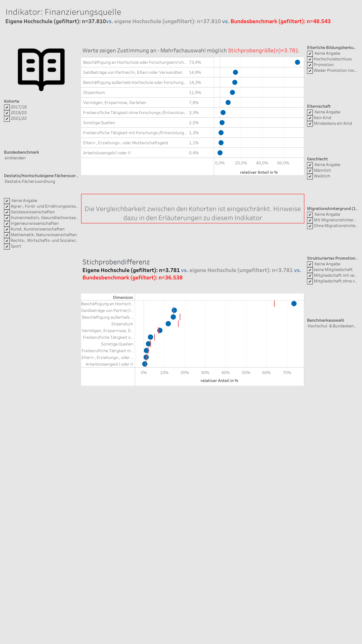This screenshot has height=644, width=362.
Task: Toggle Keine Angabe under subject groups list
Action: 7,201
